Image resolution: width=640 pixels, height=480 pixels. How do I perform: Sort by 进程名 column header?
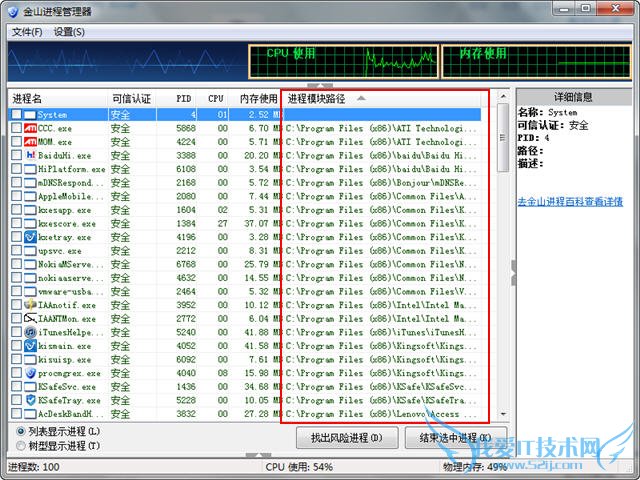[57, 98]
